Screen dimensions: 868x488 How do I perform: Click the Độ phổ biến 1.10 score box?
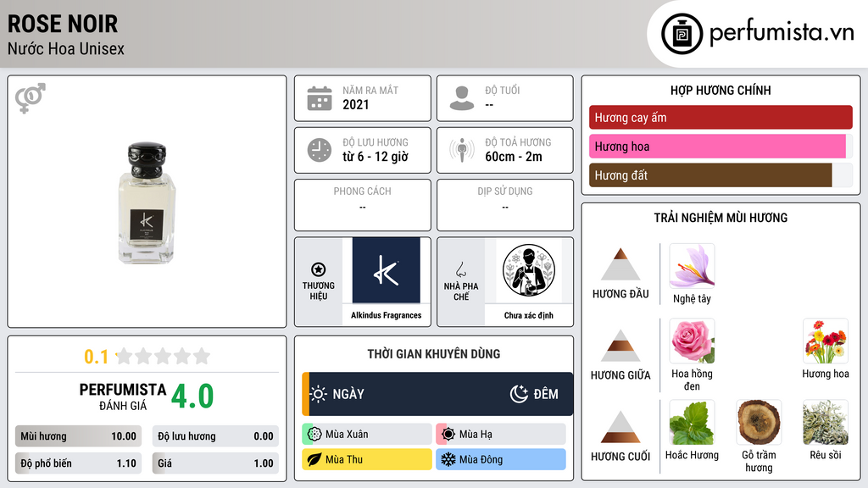click(78, 463)
